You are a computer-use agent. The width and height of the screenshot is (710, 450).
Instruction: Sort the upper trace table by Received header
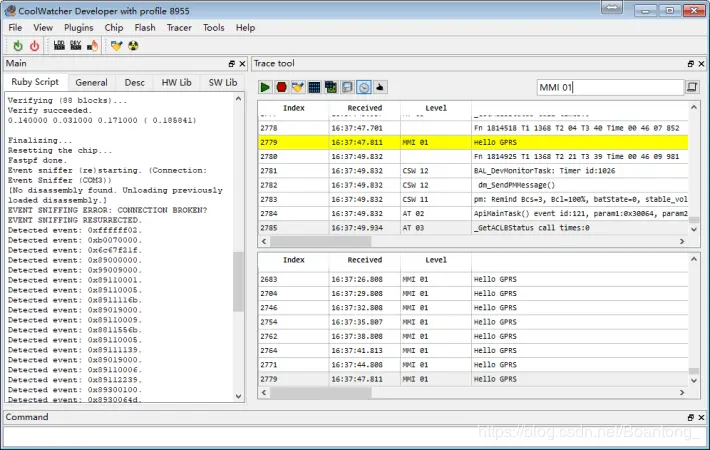[x=365, y=108]
